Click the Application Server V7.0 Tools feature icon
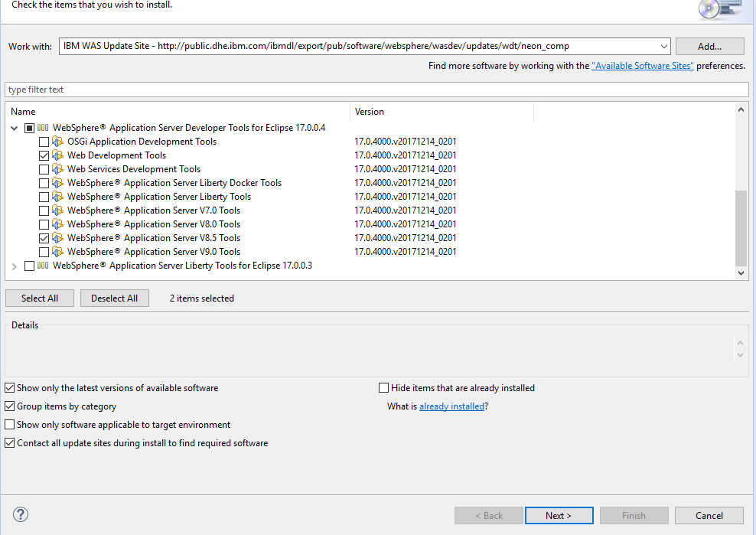Image resolution: width=756 pixels, height=535 pixels. (58, 210)
